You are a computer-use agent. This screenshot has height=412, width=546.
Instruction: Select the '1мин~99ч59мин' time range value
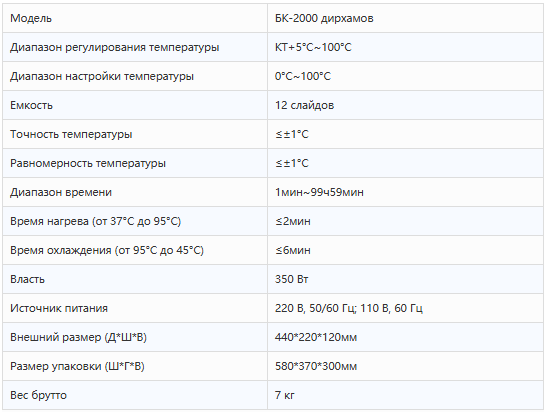[x=319, y=192]
